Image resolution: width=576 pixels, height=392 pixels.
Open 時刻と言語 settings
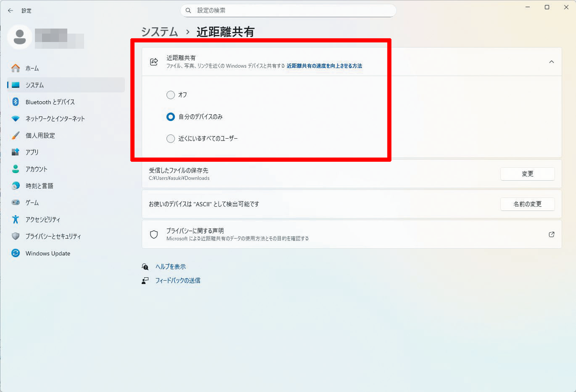(38, 186)
